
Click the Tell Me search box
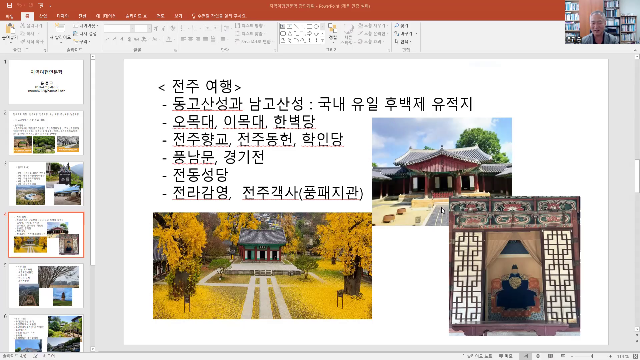pos(219,16)
